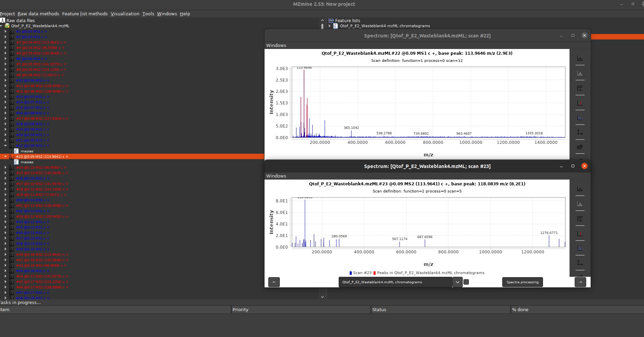Image resolution: width=644 pixels, height=337 pixels.
Task: Collapse the Qtof_P_E2_Wasteblank4.mzML raw data file
Action: click(2, 26)
